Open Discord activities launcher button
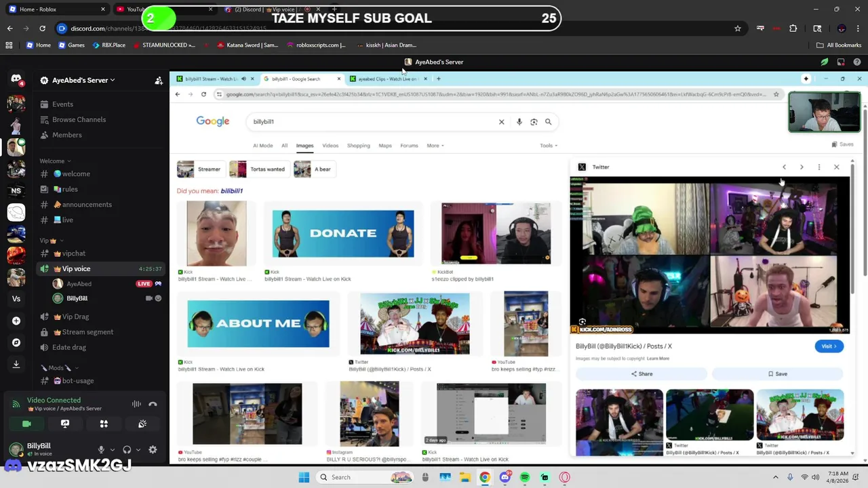Screen dimensions: 868x488 click(104, 424)
